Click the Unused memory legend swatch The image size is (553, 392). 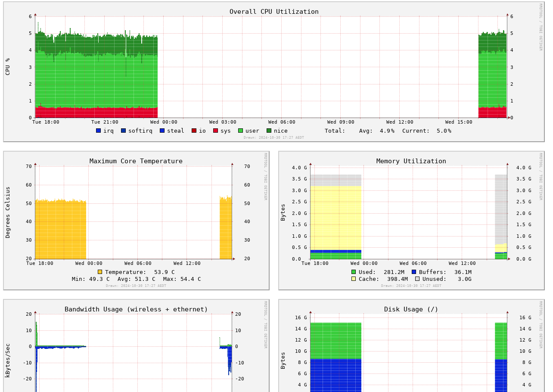click(x=417, y=279)
